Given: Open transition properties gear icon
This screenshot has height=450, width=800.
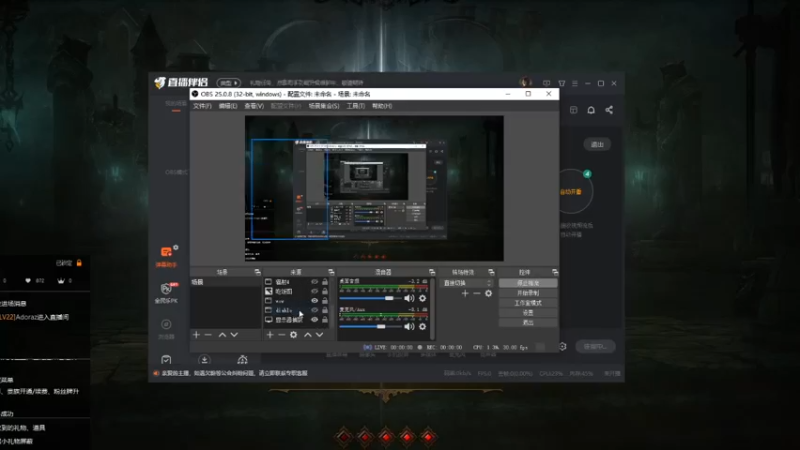Looking at the screenshot, I should click(489, 293).
